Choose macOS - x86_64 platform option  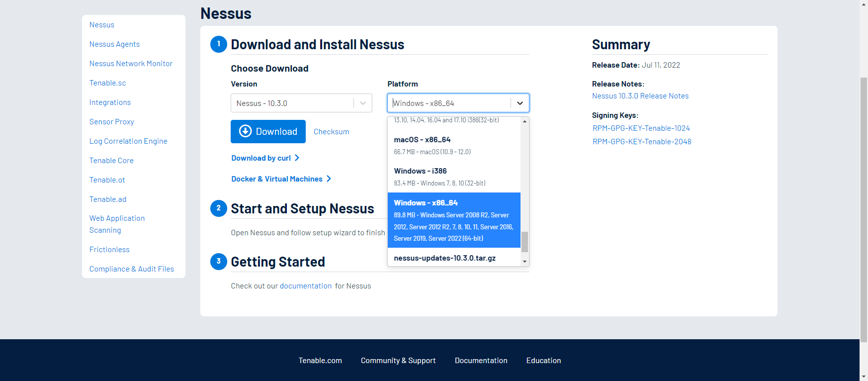pos(454,145)
